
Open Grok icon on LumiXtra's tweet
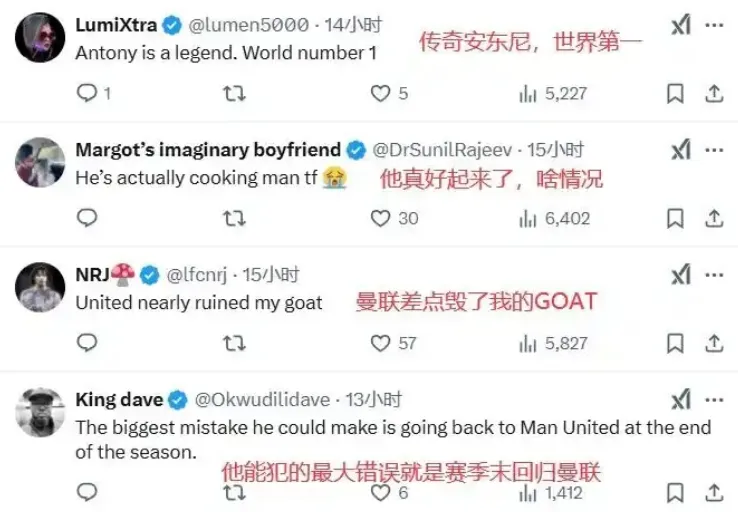click(x=681, y=25)
